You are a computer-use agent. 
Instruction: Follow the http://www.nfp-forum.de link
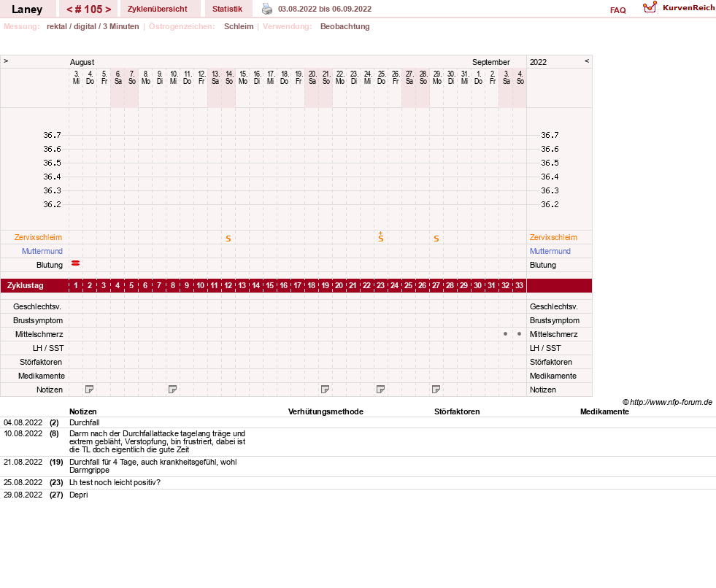tap(671, 402)
